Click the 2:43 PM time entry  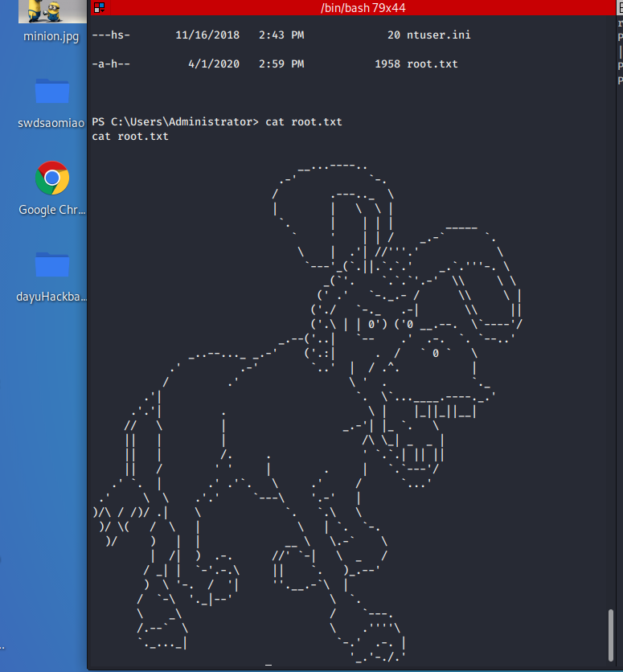point(281,35)
